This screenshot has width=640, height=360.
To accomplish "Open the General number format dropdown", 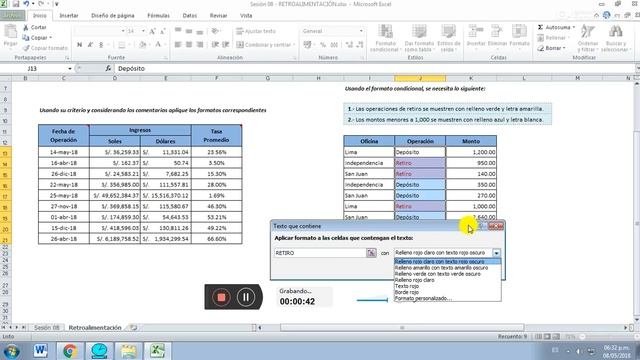I will [361, 31].
